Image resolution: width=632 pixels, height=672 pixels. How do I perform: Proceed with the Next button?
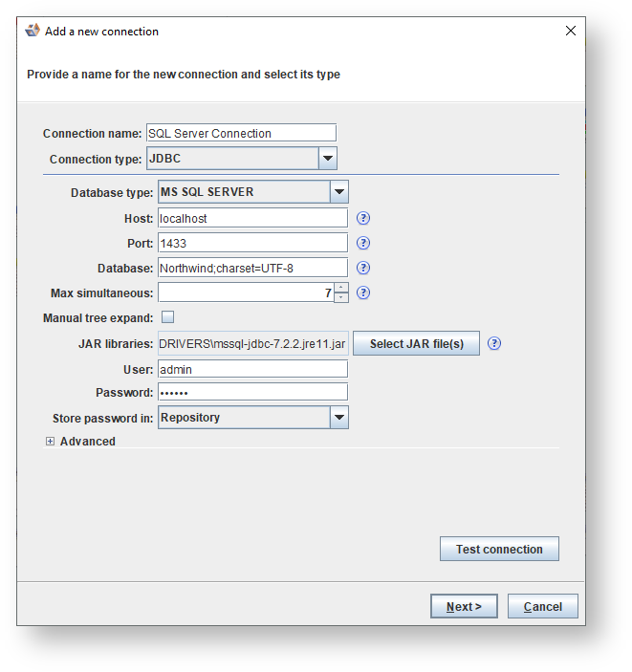(x=464, y=606)
